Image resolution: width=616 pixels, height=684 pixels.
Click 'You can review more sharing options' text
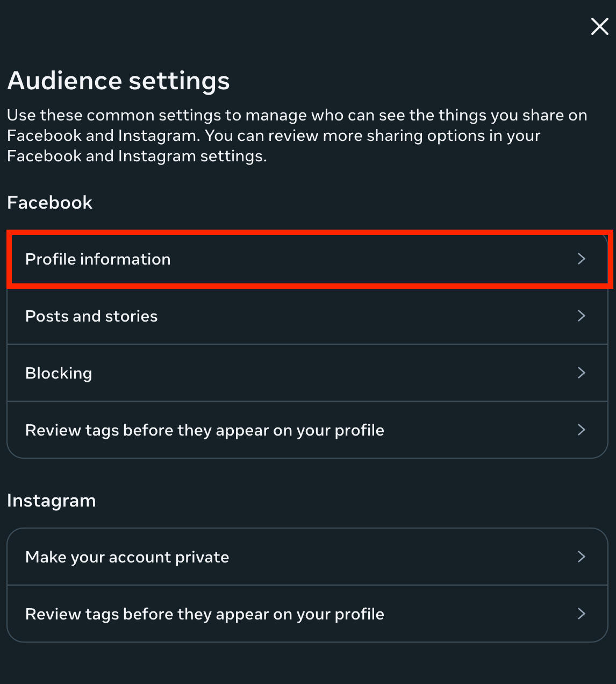click(x=371, y=136)
